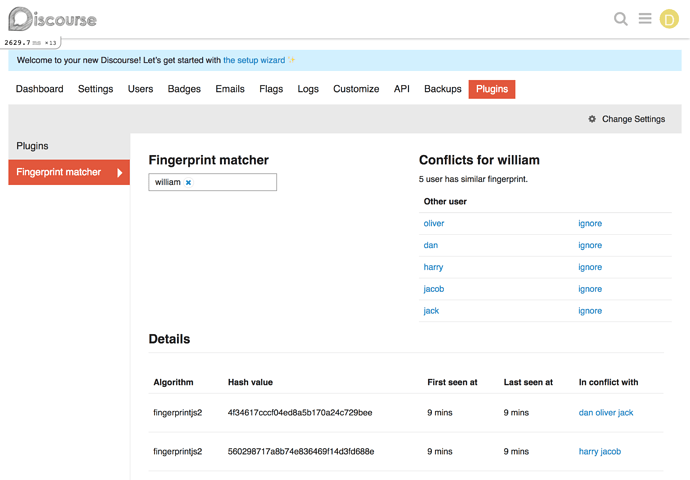Open user jacob in conflicts list
Viewport: 690px width, 480px height.
[434, 289]
